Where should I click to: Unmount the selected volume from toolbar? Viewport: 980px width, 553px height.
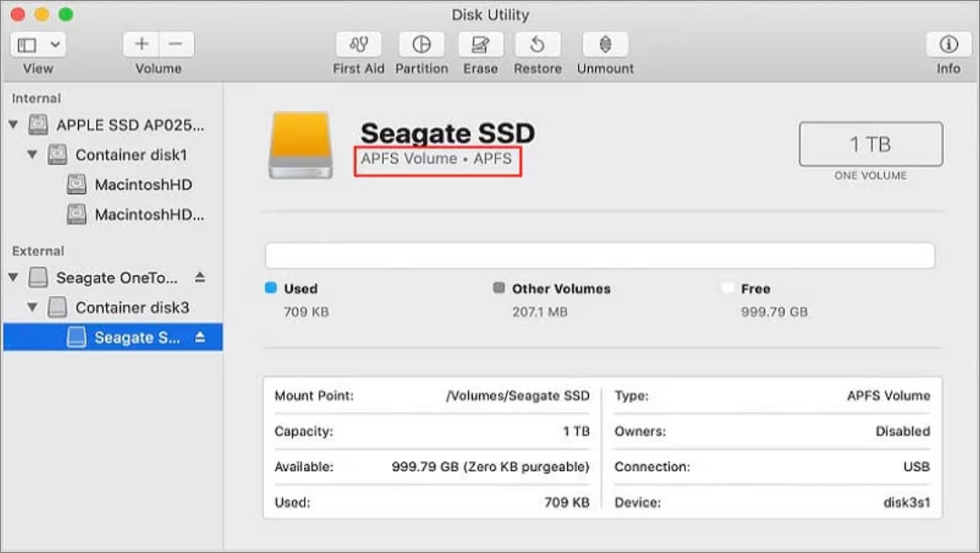(605, 44)
